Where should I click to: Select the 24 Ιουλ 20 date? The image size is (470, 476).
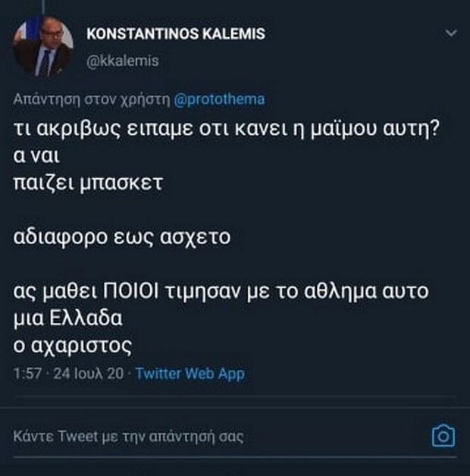89,374
